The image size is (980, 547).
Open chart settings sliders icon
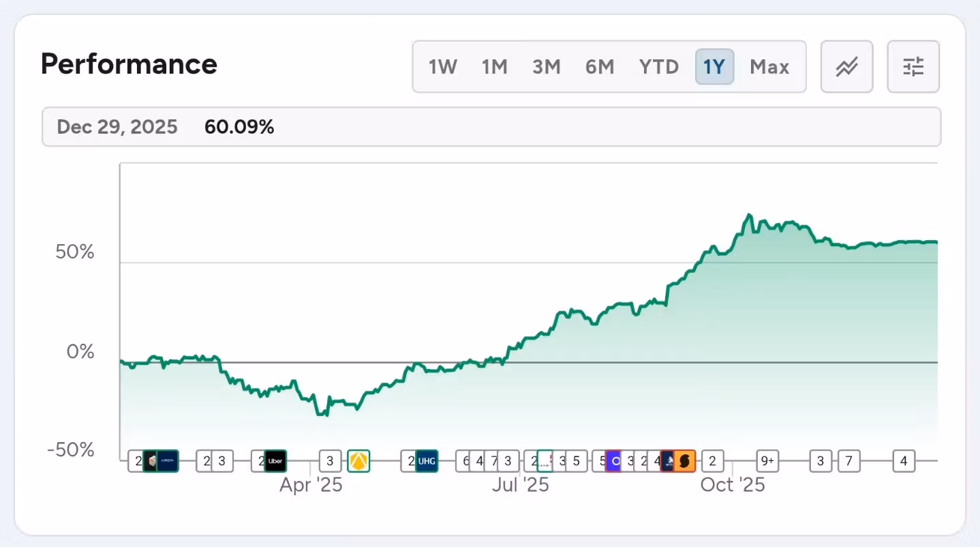coord(913,67)
